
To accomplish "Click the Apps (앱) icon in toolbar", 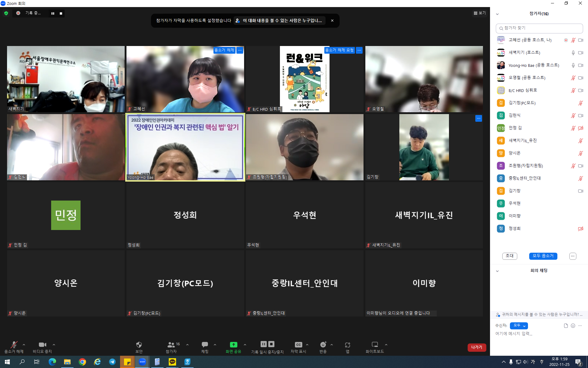I will point(347,345).
